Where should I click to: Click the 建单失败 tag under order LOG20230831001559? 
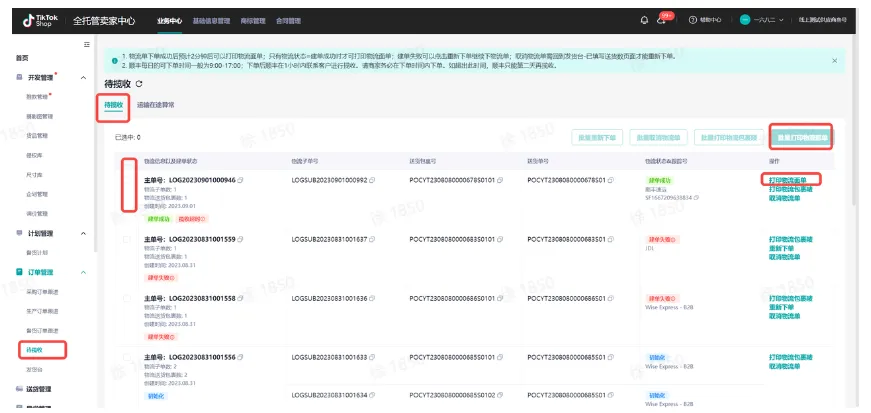tap(162, 278)
